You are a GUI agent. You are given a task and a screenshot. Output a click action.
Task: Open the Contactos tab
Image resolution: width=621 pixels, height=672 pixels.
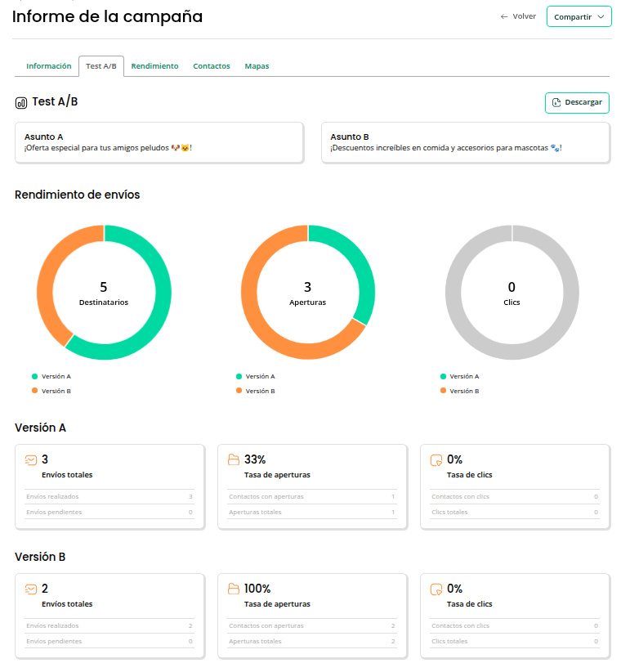click(211, 66)
